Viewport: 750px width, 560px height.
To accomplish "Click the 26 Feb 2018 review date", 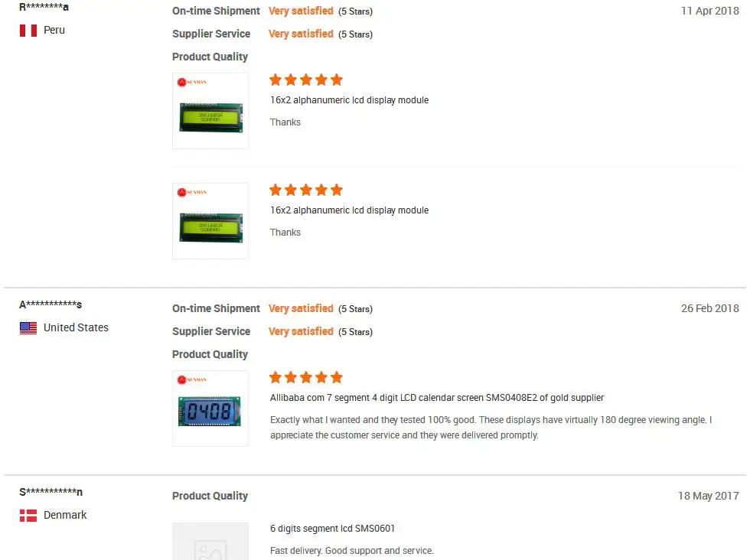I will pos(710,308).
